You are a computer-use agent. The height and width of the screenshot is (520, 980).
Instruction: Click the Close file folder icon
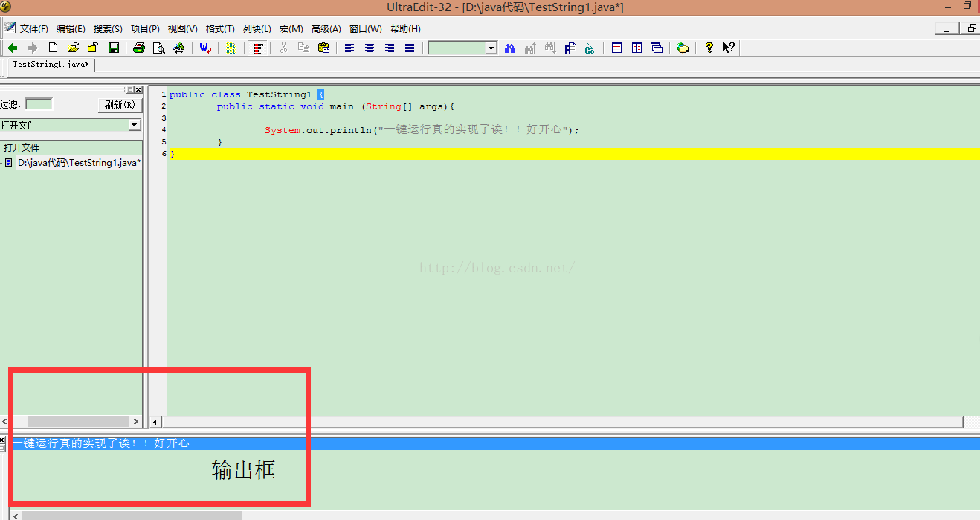[93, 48]
